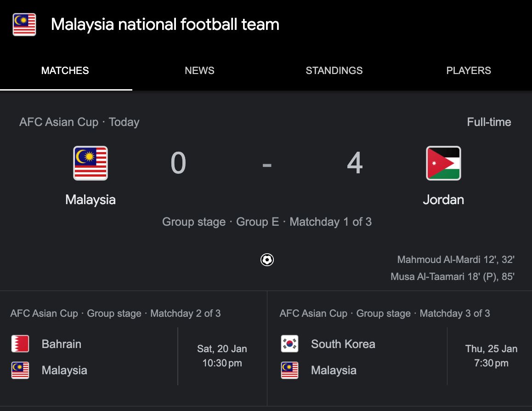Viewport: 532px width, 411px height.
Task: Click the Musa Al-Taamari scorer entry
Action: point(452,276)
